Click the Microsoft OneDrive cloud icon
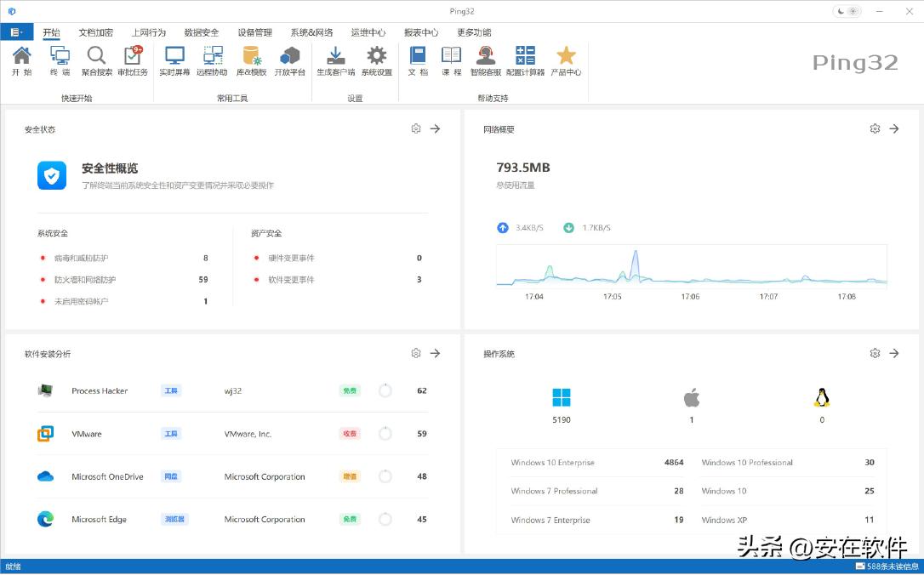Image resolution: width=924 pixels, height=575 pixels. (45, 476)
